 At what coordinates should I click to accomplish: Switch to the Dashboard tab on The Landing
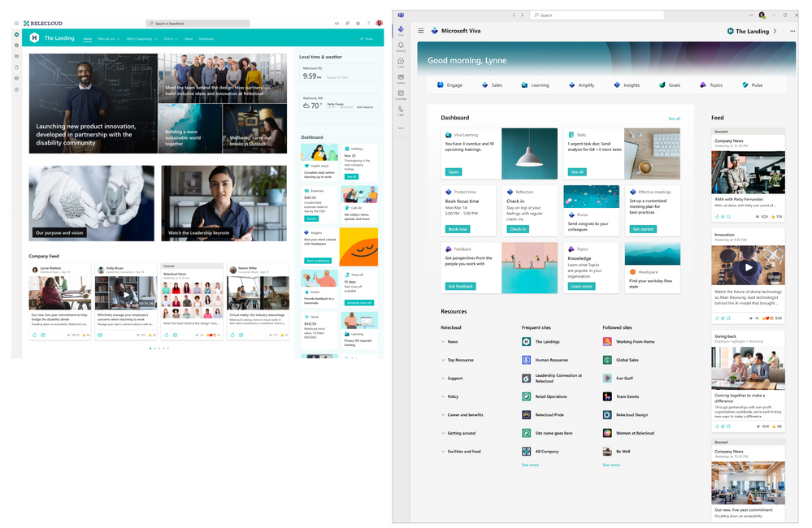206,38
